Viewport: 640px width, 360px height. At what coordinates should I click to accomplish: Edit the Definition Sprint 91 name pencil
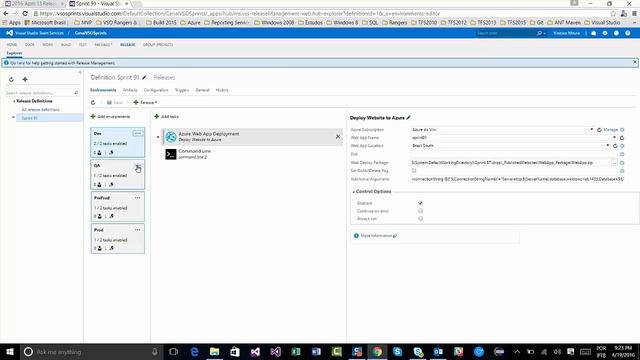coord(144,78)
